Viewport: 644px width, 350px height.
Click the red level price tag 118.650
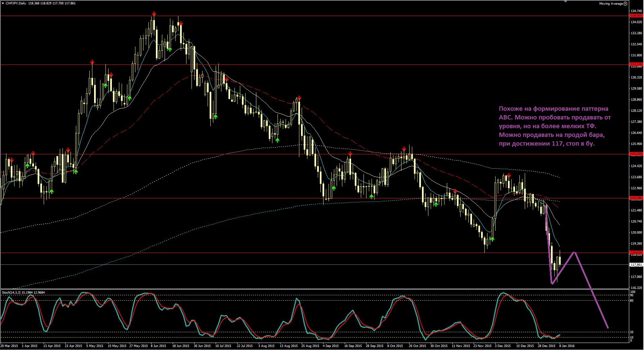tap(636, 252)
